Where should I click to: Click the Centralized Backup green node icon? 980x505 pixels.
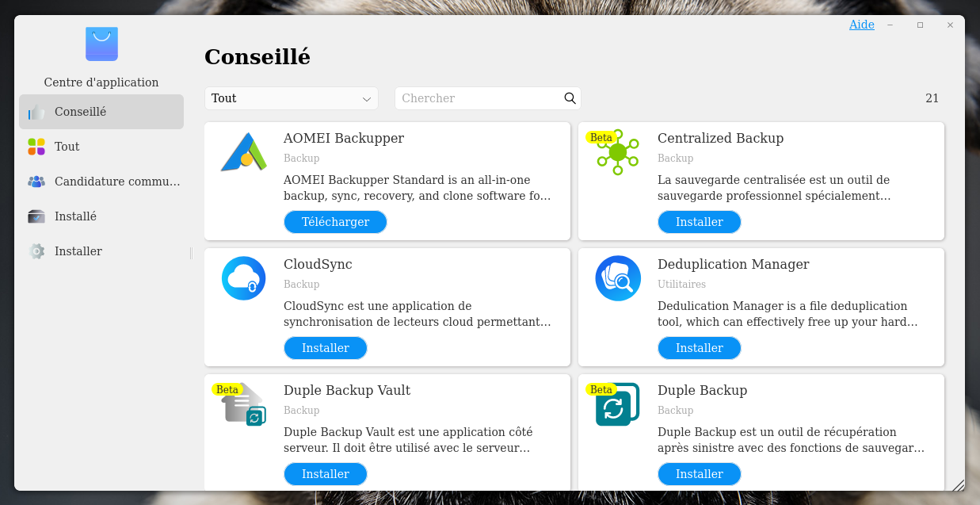[x=618, y=152]
